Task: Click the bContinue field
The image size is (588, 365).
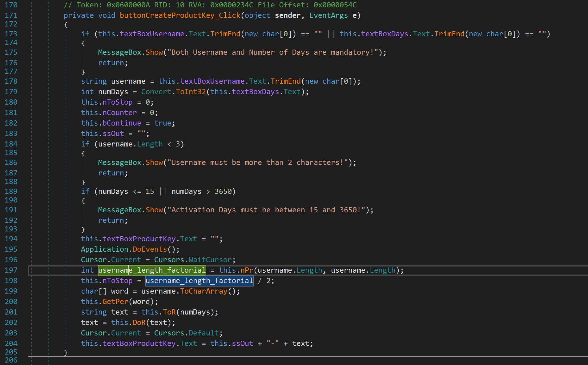Action: 122,123
